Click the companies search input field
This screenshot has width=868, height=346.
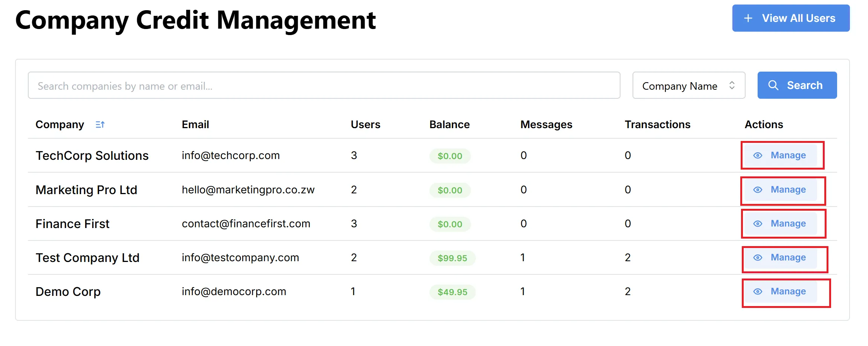(x=324, y=86)
